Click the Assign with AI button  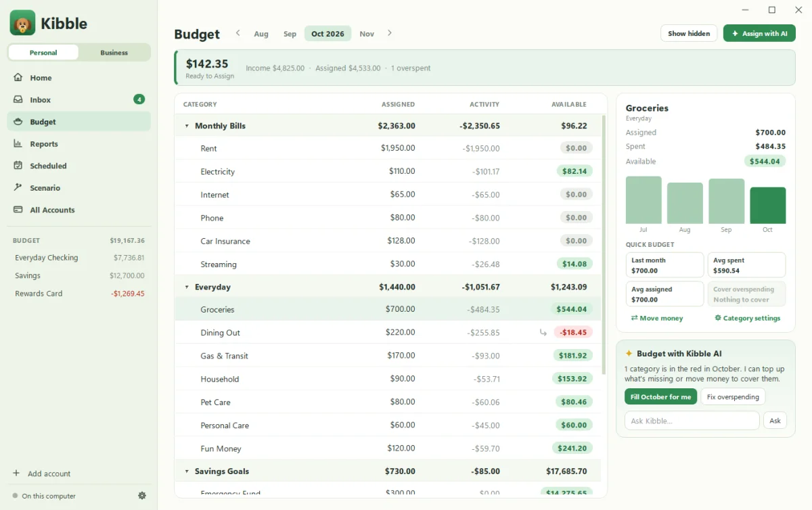point(759,33)
